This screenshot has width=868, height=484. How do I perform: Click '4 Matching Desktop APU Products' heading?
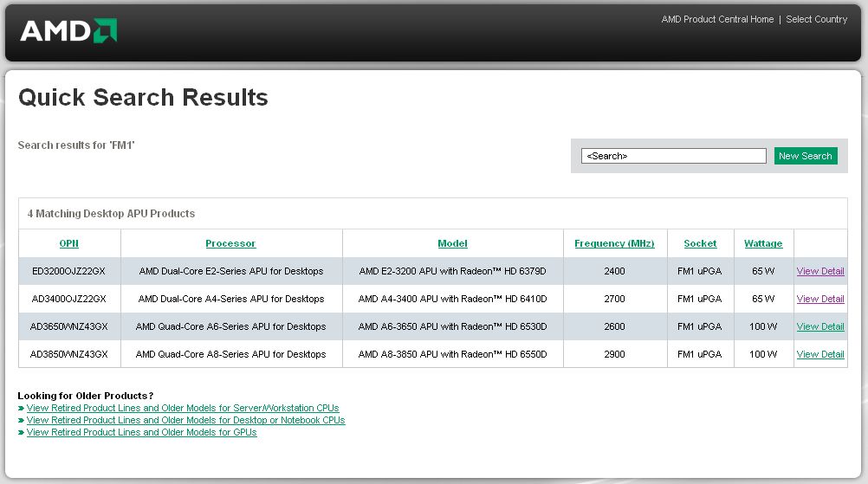click(x=111, y=214)
